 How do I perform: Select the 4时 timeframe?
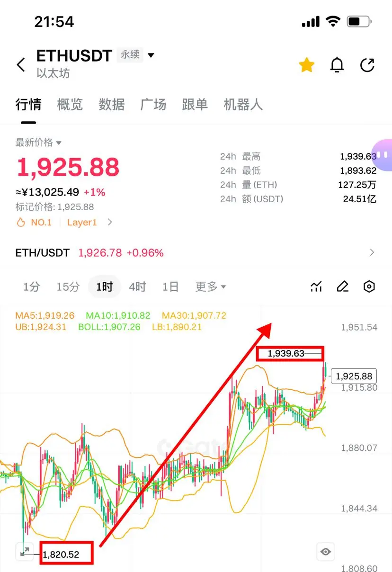(137, 286)
